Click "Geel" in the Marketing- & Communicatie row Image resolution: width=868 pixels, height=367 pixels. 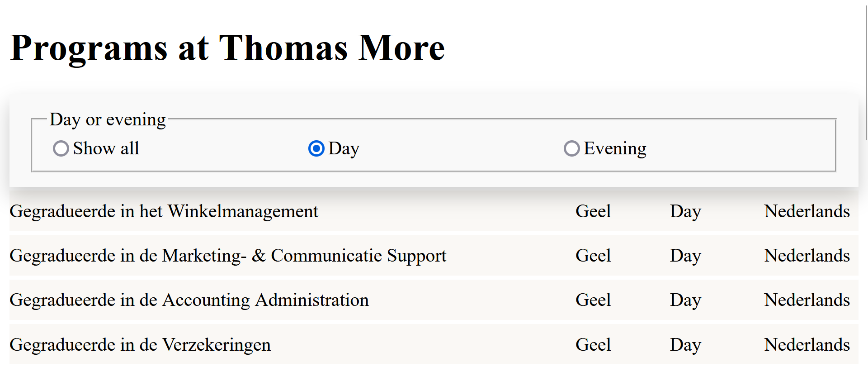click(x=593, y=256)
